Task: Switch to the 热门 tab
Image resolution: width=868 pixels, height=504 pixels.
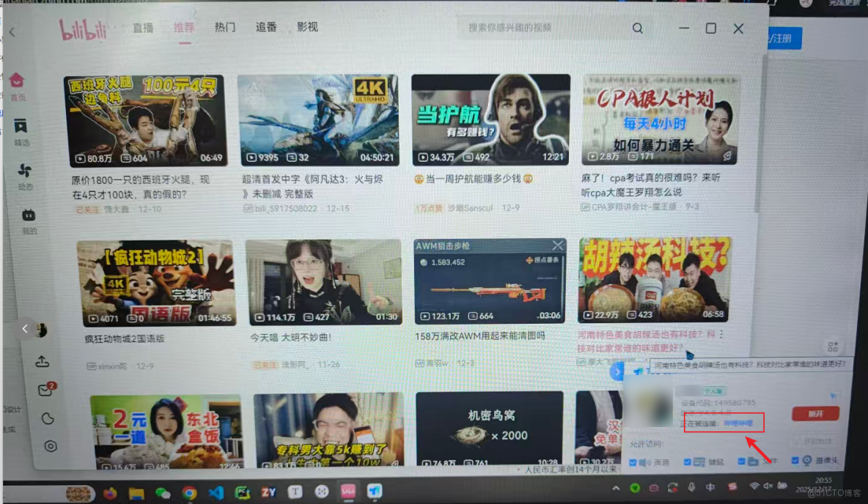Action: 224,27
